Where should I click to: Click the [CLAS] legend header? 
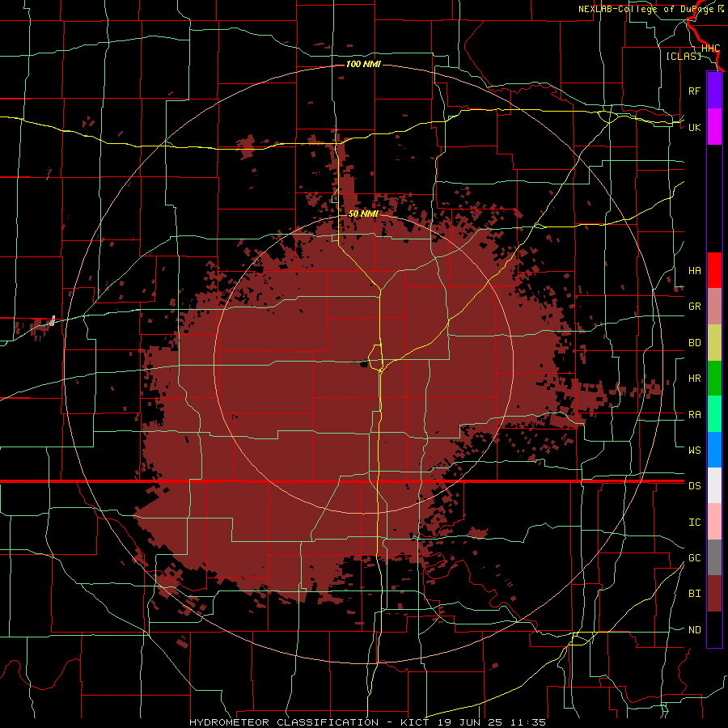click(684, 57)
